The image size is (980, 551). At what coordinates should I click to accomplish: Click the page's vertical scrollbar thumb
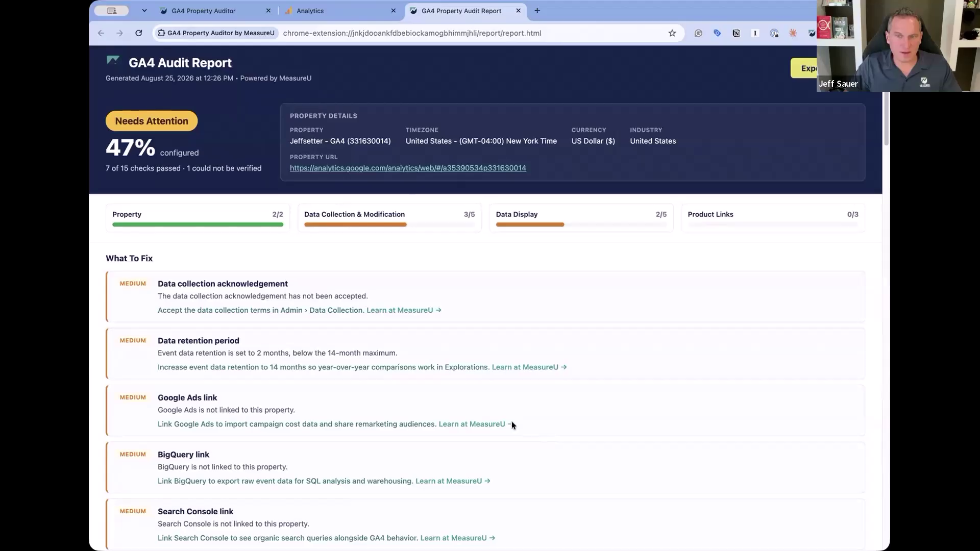click(887, 119)
